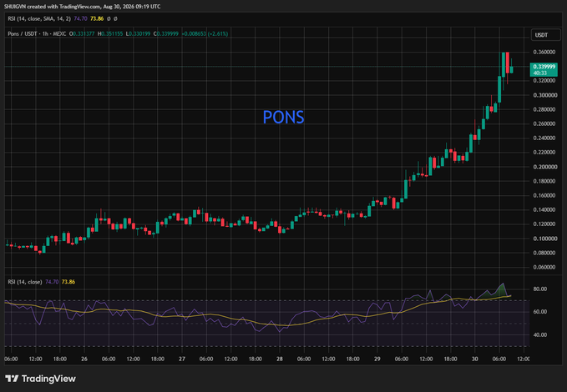Click the H0.351155 high value in legend
This screenshot has width=567, height=392.
pos(110,33)
